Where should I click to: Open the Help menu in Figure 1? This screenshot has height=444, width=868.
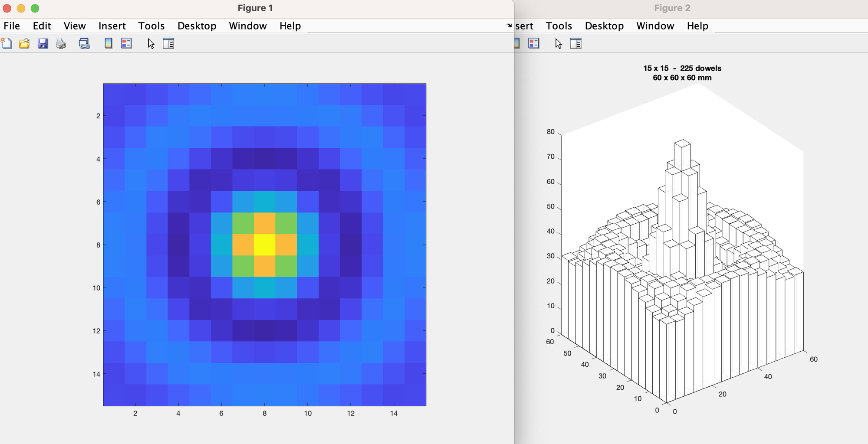(290, 26)
